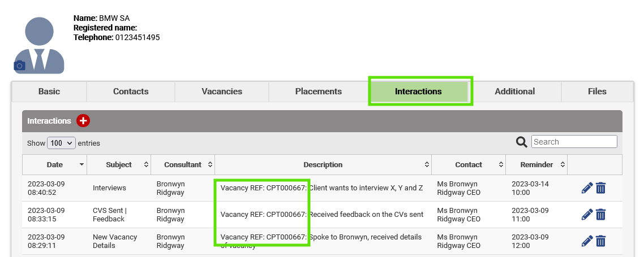Delete the CVS Sent Feedback interaction
644x257 pixels.
tap(600, 215)
